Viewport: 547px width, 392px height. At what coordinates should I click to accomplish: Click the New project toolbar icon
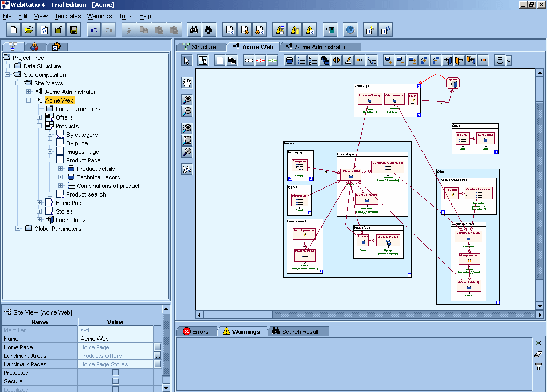[x=13, y=30]
